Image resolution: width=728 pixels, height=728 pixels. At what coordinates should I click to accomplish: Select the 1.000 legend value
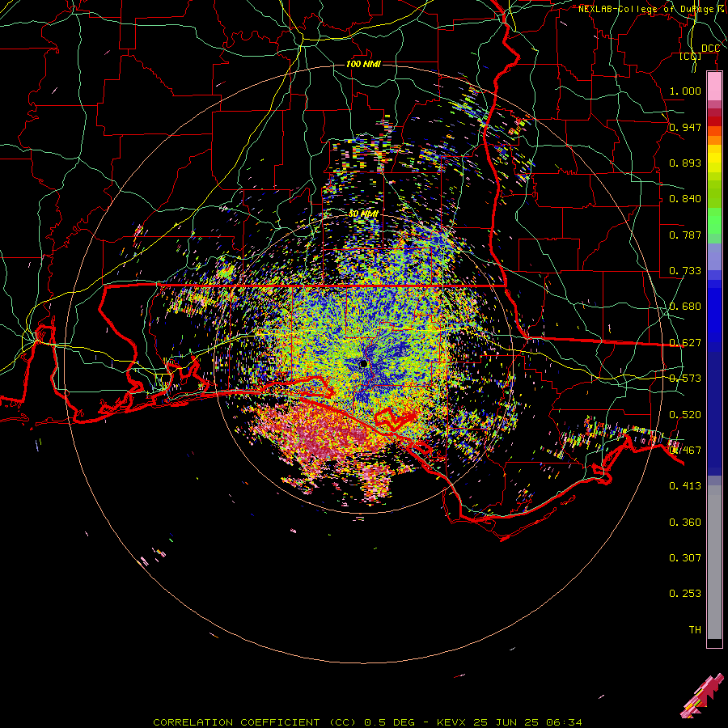tap(685, 91)
